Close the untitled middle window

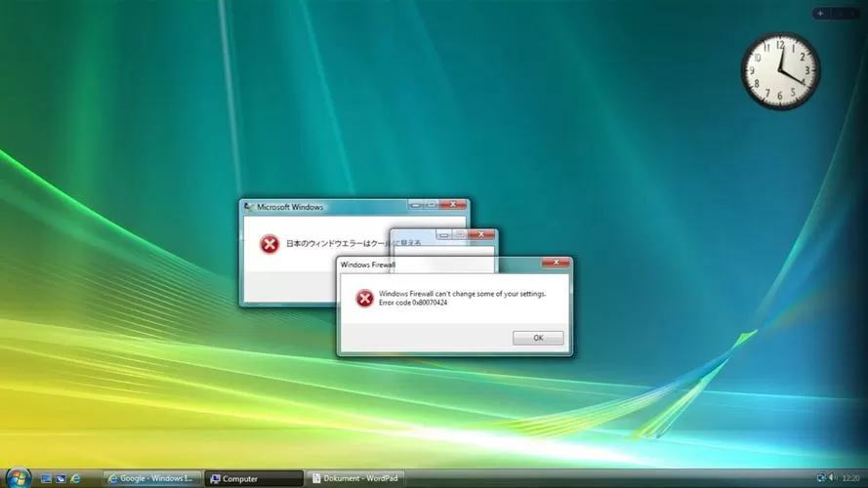point(481,234)
